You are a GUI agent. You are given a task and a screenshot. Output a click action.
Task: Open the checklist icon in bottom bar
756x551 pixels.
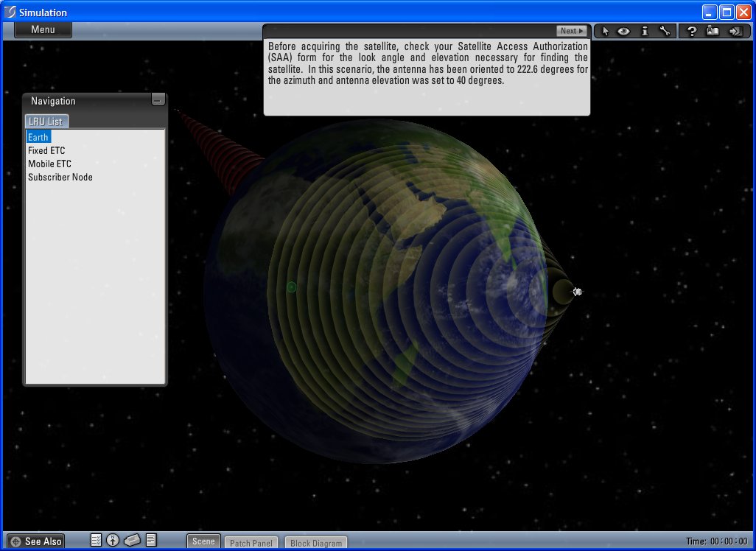(96, 540)
